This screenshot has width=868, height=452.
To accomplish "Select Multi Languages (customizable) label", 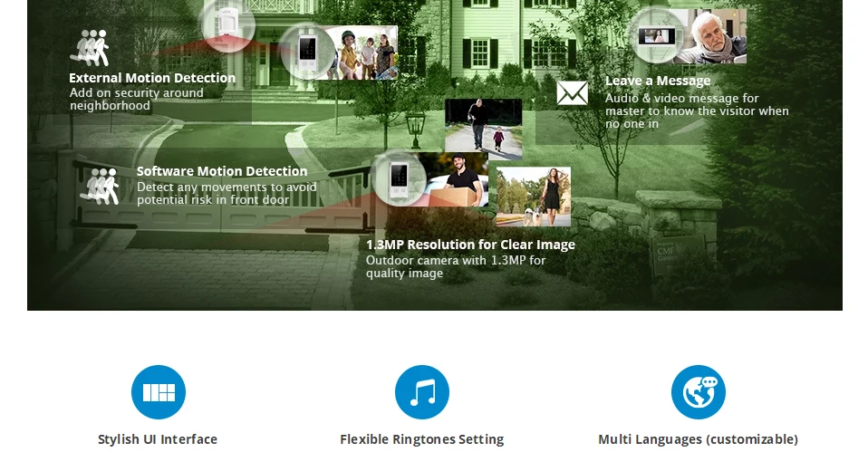I will click(x=698, y=439).
